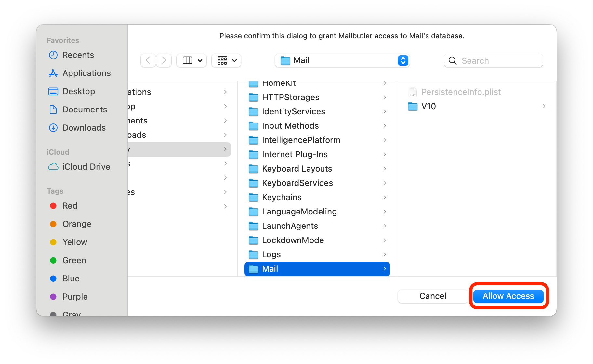Image resolution: width=593 pixels, height=364 pixels.
Task: Select the Keychains folder
Action: 317,197
